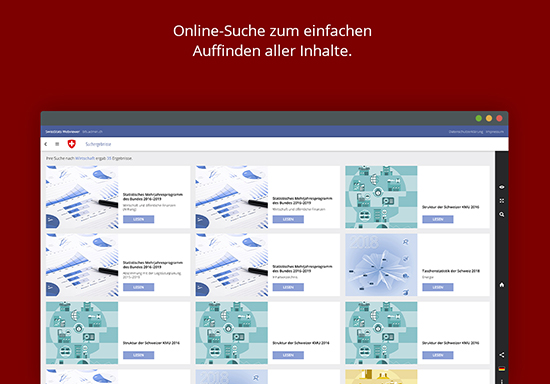
Task: Open the three-dot more options at sidebar bottom
Action: click(x=502, y=381)
